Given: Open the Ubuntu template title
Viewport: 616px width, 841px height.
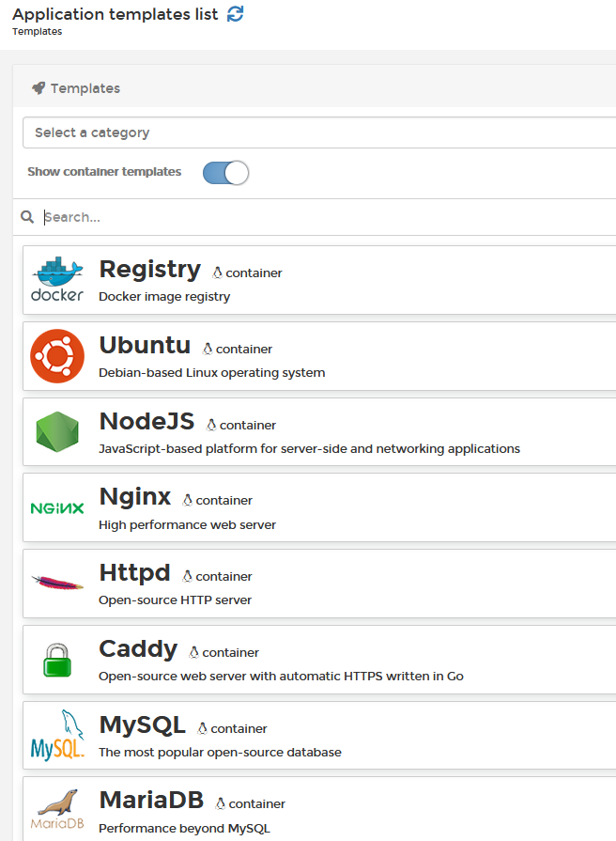Looking at the screenshot, I should 145,346.
